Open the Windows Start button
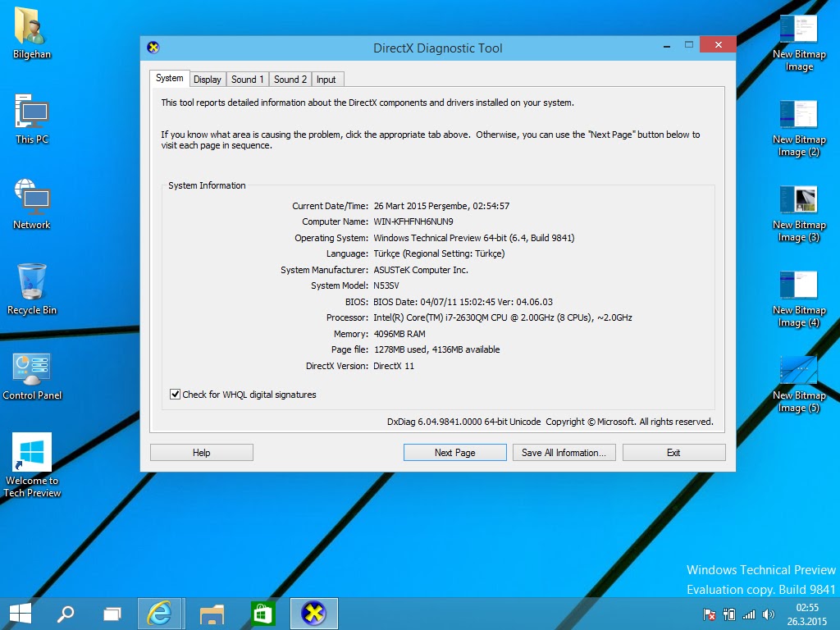Image resolution: width=840 pixels, height=630 pixels. point(21,614)
